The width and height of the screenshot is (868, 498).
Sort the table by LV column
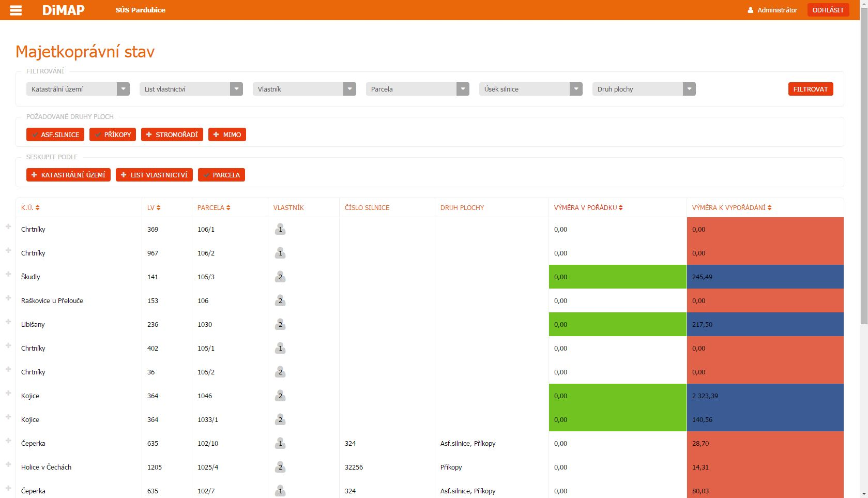point(154,207)
